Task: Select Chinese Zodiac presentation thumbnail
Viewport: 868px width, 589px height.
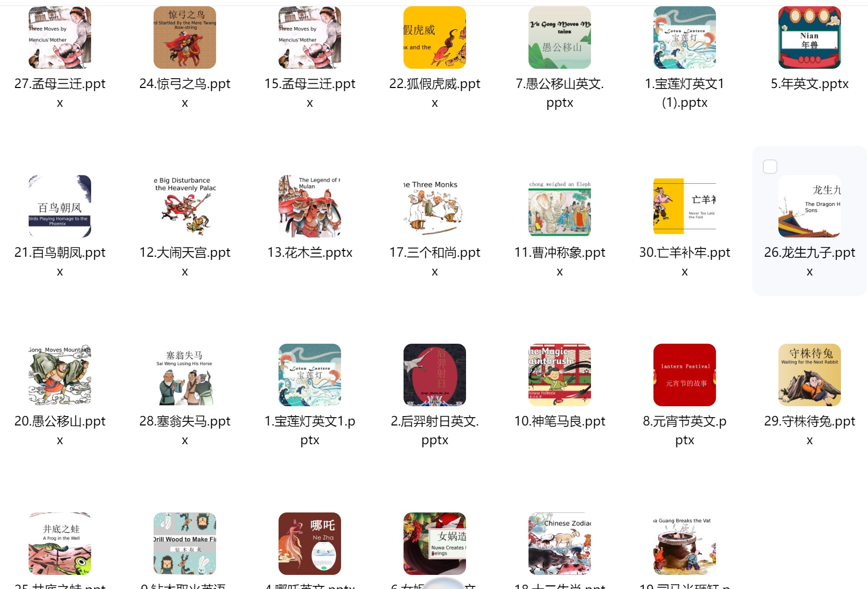Action: [x=560, y=544]
